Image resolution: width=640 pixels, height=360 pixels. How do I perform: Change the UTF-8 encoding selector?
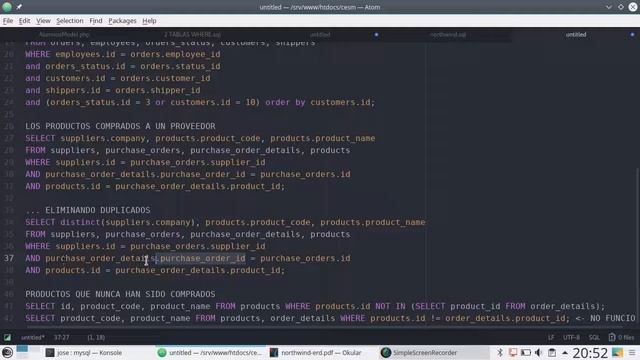coord(571,338)
